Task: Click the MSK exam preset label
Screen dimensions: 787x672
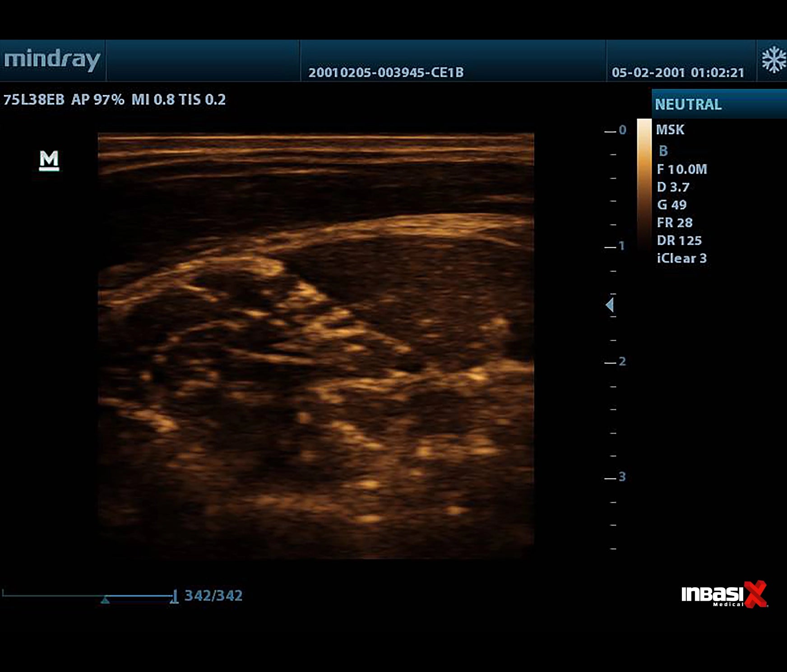Action: coord(670,130)
